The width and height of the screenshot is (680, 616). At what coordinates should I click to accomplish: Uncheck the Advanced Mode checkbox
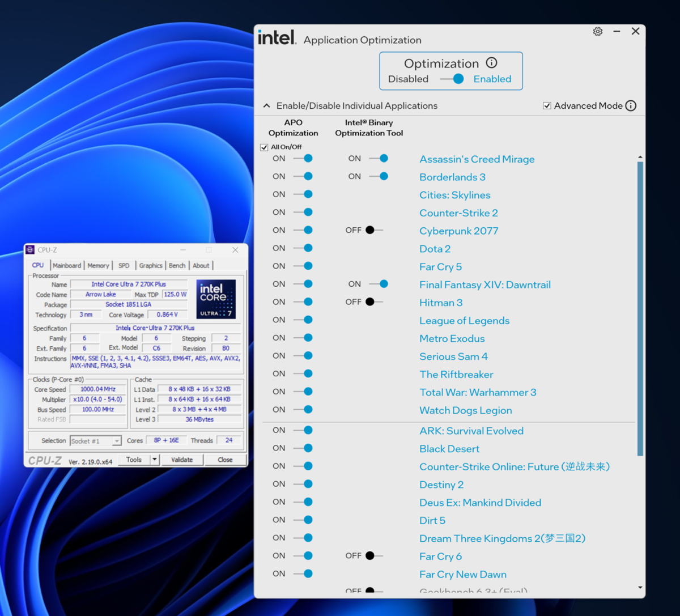(x=547, y=105)
